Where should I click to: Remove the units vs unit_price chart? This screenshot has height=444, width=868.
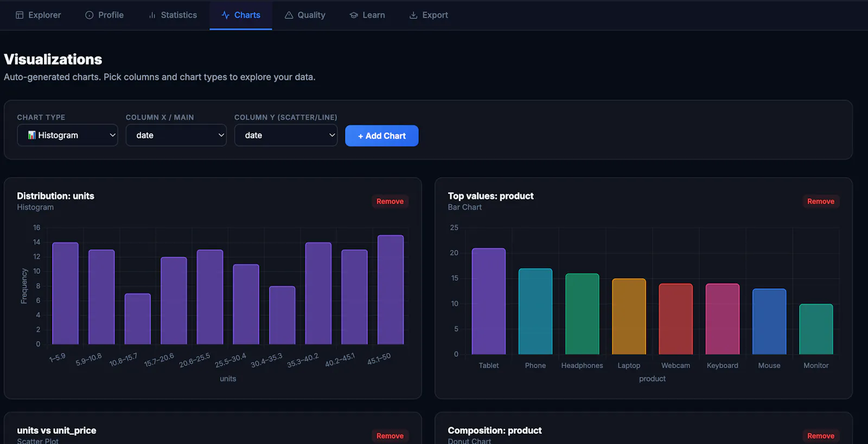click(x=390, y=436)
